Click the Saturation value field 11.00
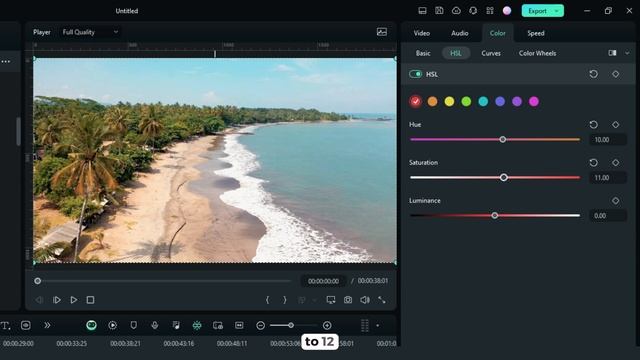The width and height of the screenshot is (640, 360). point(608,178)
